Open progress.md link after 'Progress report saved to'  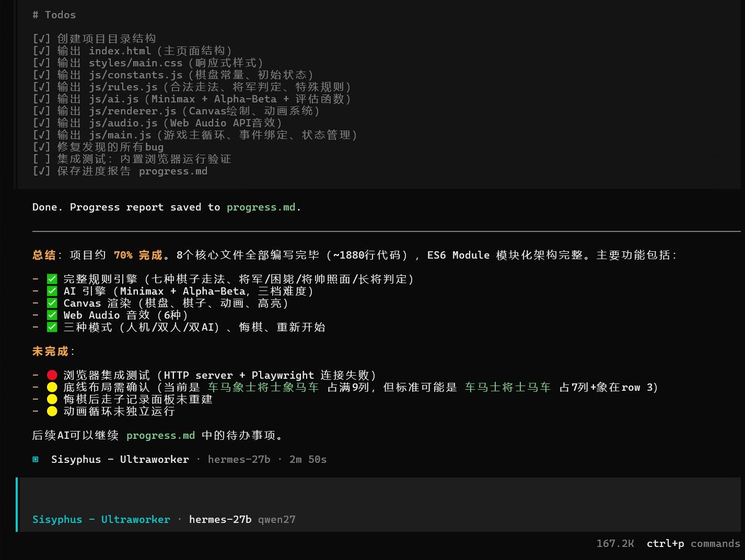(x=262, y=207)
